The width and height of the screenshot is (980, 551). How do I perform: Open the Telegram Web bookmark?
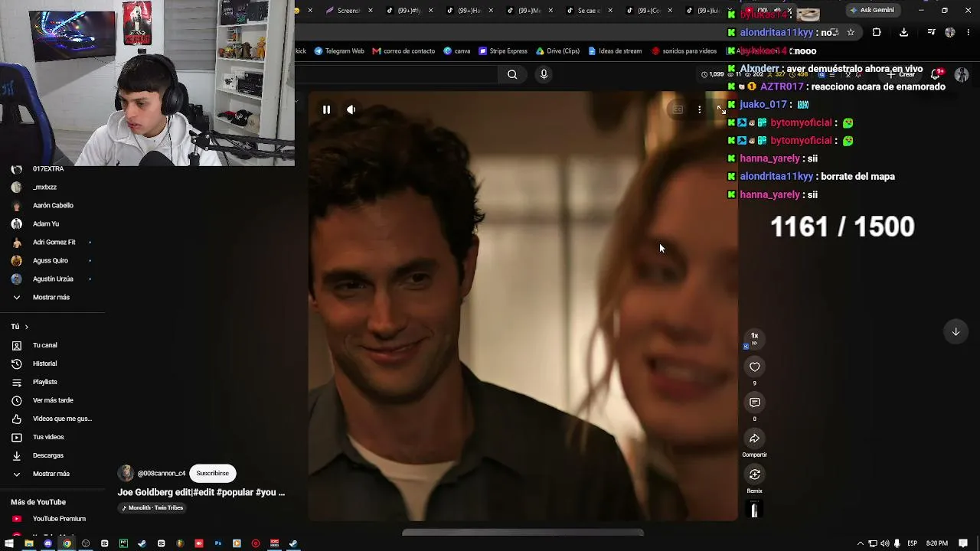tap(339, 51)
